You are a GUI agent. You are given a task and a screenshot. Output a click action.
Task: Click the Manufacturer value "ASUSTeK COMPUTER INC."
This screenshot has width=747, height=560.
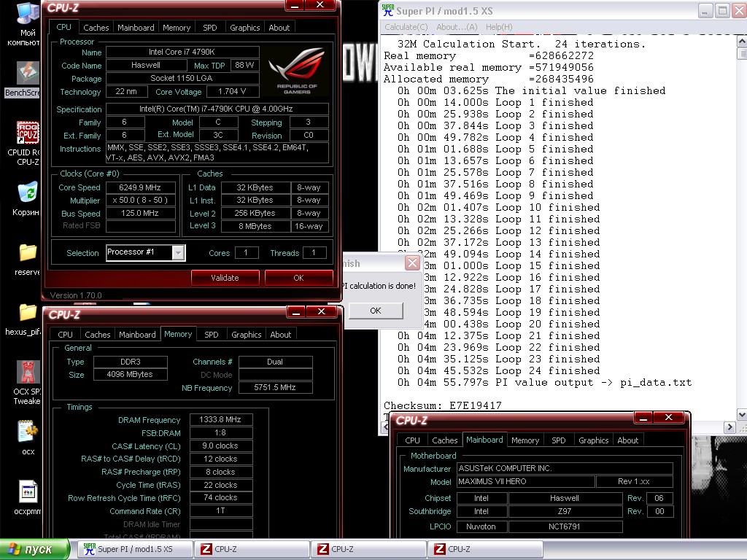[x=565, y=469]
